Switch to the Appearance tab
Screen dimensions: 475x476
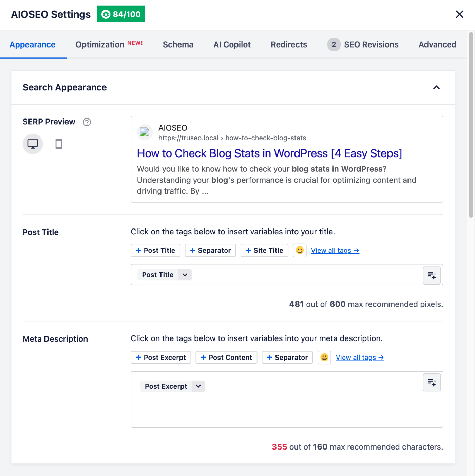(33, 44)
